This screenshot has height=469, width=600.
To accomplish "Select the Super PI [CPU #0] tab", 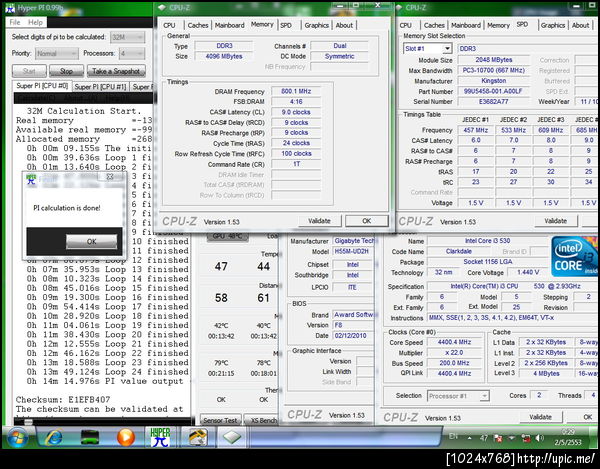I will [x=42, y=86].
